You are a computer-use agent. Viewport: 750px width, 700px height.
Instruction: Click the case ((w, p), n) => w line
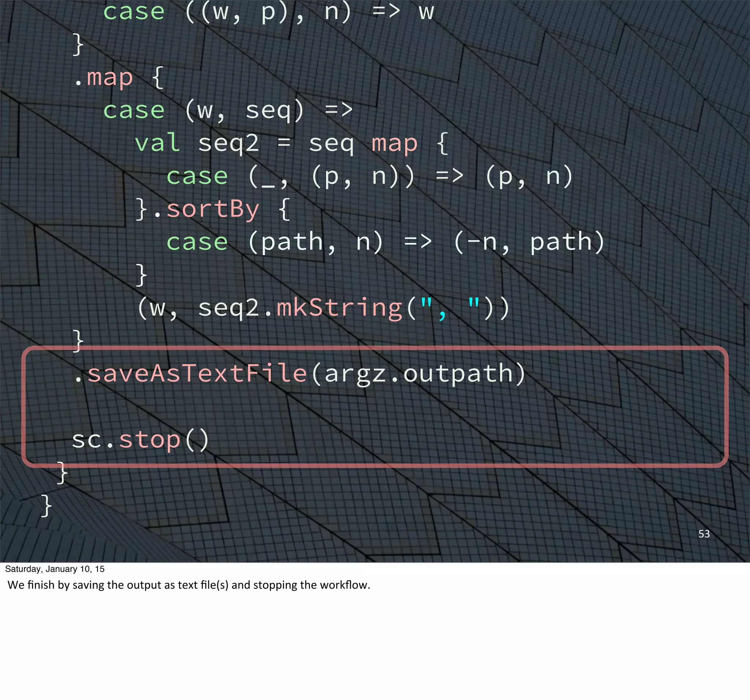268,11
